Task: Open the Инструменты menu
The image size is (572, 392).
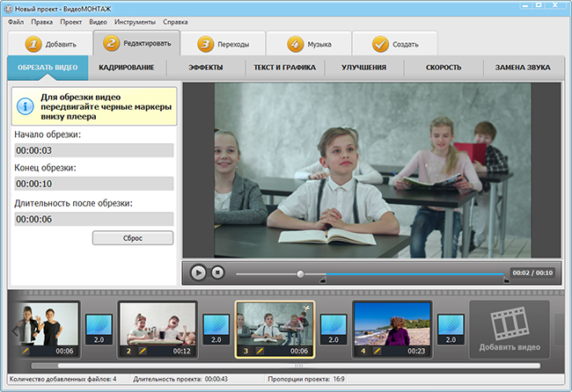Action: coord(135,22)
